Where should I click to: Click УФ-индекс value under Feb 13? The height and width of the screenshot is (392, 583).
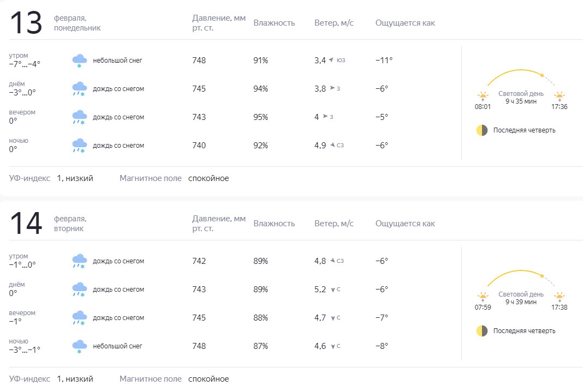pos(75,178)
